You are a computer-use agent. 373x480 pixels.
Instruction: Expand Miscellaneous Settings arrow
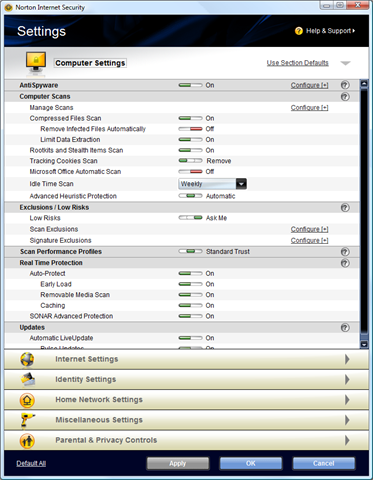347,420
